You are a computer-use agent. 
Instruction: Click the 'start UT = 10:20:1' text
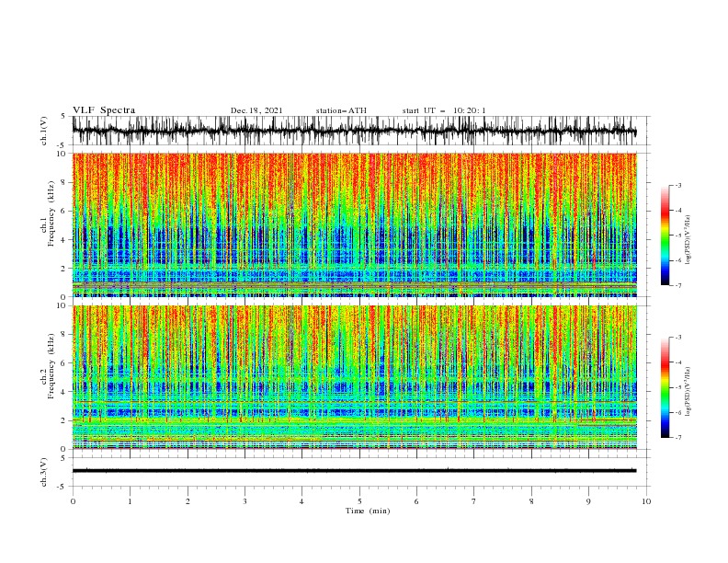click(x=444, y=110)
